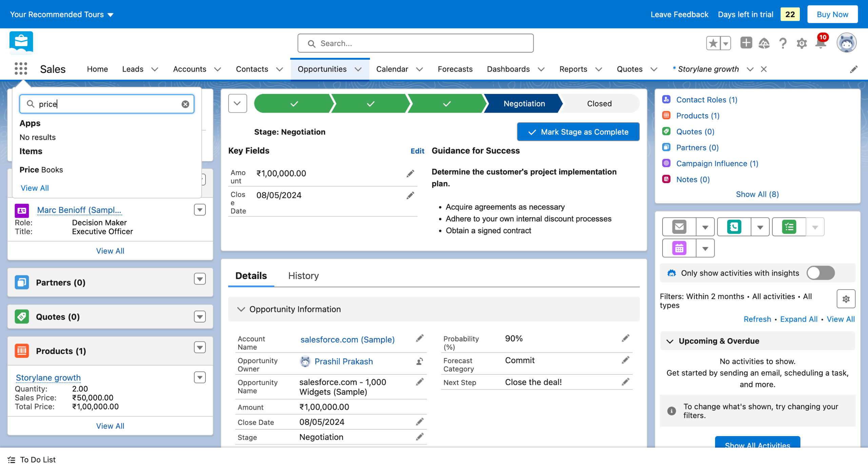
Task: Open To Do List utility bar
Action: pyautogui.click(x=32, y=460)
